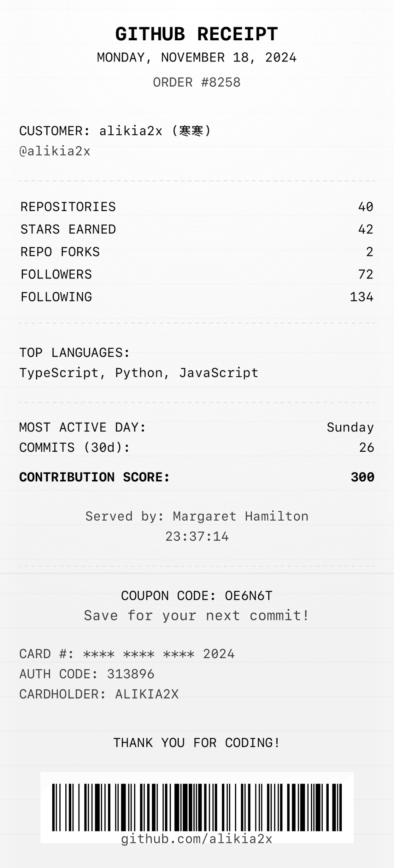Image resolution: width=394 pixels, height=868 pixels.
Task: Click the barcode image
Action: [197, 807]
